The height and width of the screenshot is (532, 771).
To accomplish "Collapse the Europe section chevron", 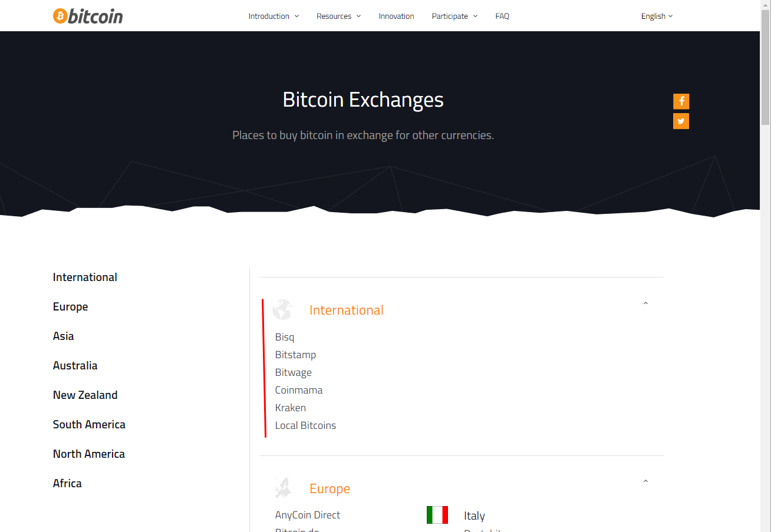I will [x=645, y=481].
